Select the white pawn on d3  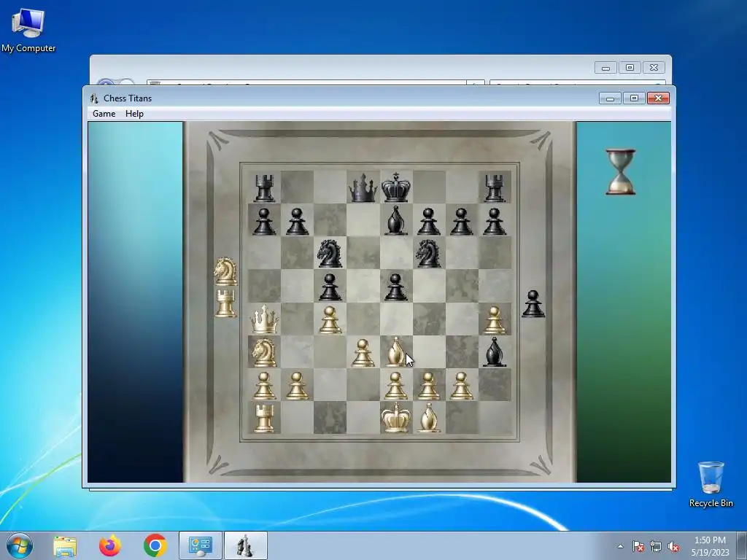coord(363,353)
